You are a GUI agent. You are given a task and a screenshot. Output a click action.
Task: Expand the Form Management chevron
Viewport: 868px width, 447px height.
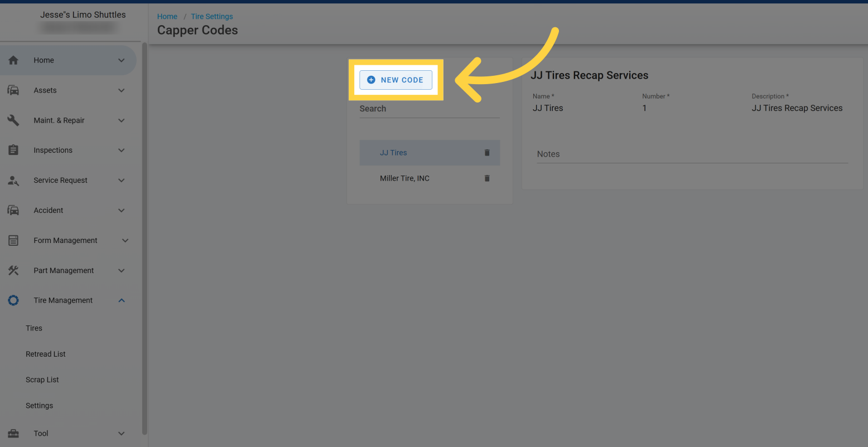125,240
